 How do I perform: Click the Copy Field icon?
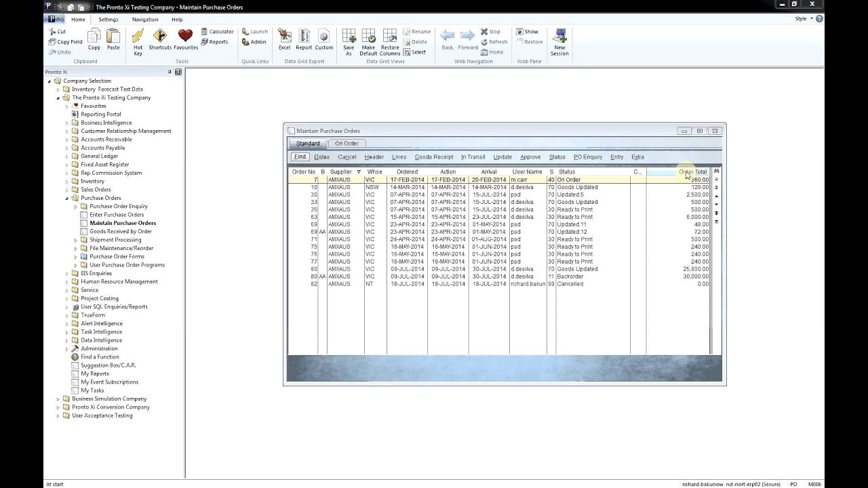click(x=52, y=42)
